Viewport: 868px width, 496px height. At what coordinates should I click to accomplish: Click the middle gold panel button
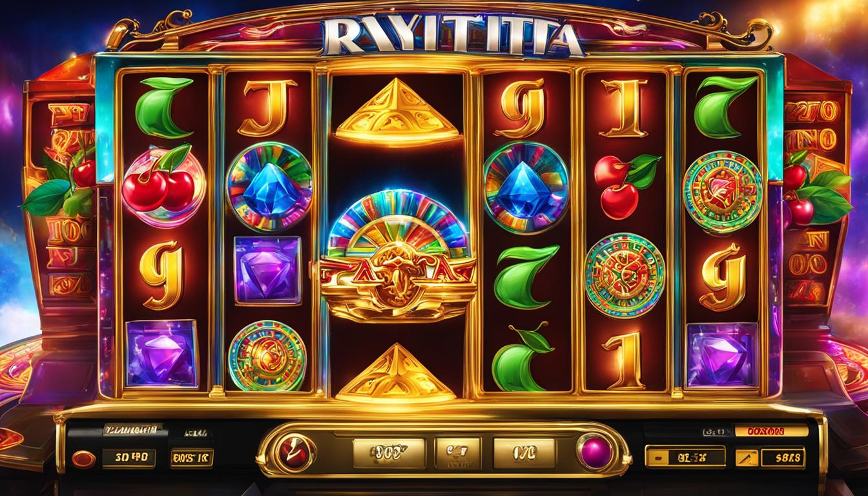[x=457, y=453]
